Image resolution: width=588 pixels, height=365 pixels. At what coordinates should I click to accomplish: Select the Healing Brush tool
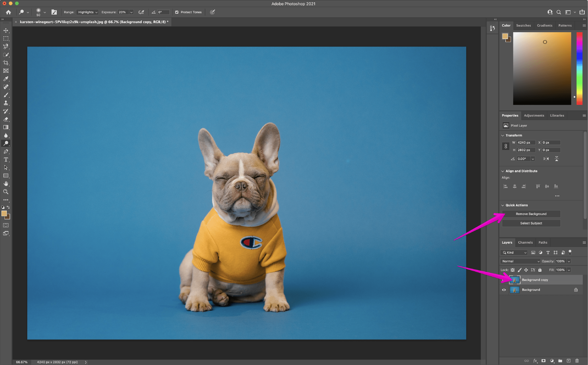click(6, 87)
